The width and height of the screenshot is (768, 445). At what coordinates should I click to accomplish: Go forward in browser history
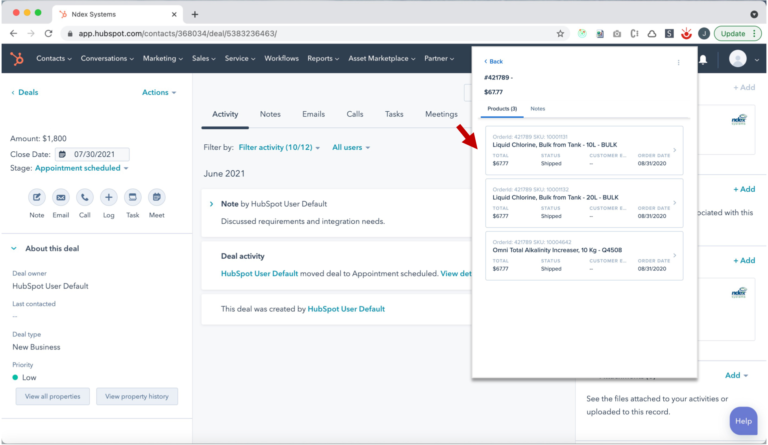tap(31, 34)
